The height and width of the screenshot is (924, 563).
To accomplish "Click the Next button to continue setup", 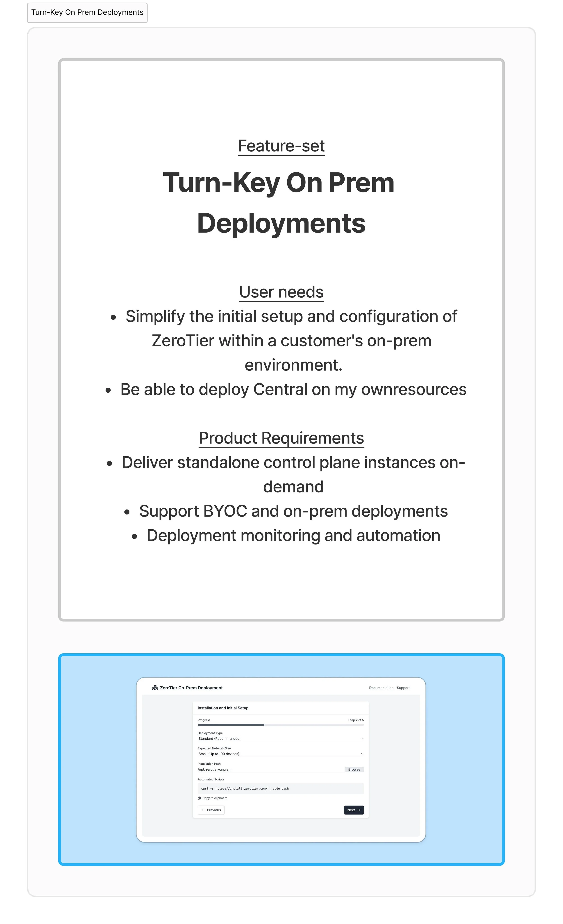I will (354, 810).
